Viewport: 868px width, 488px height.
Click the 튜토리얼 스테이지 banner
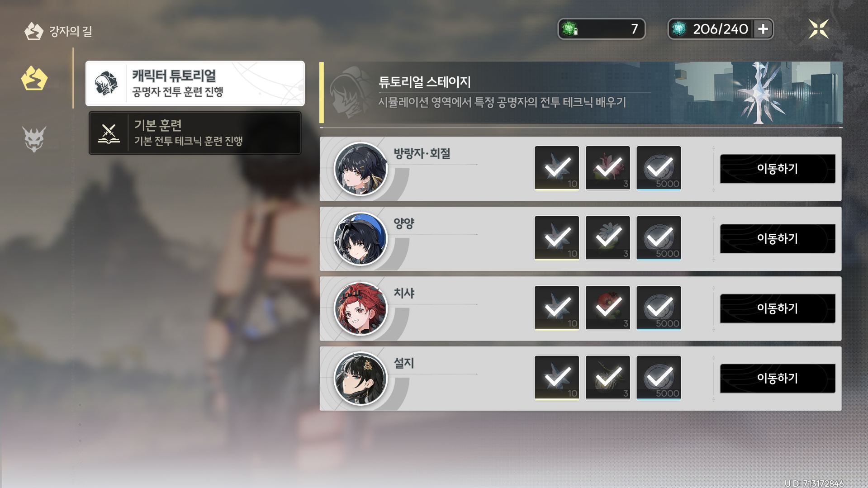coord(581,93)
